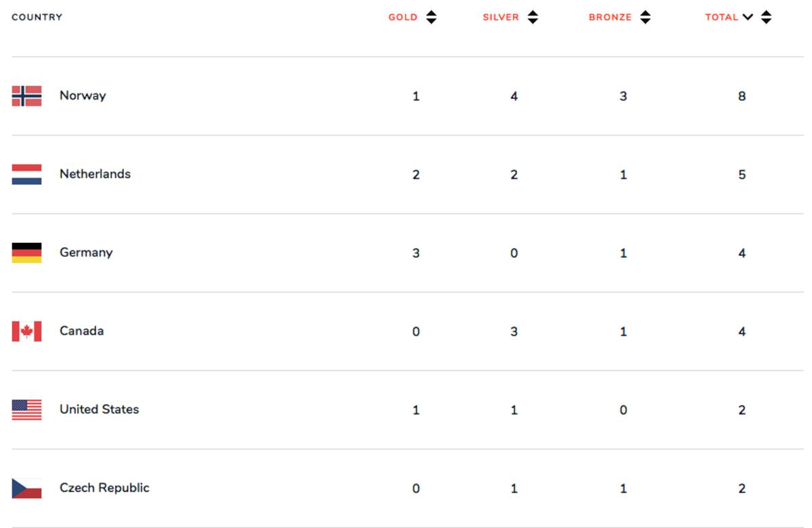Click the Germany flag icon
This screenshot has width=812, height=528.
click(26, 252)
